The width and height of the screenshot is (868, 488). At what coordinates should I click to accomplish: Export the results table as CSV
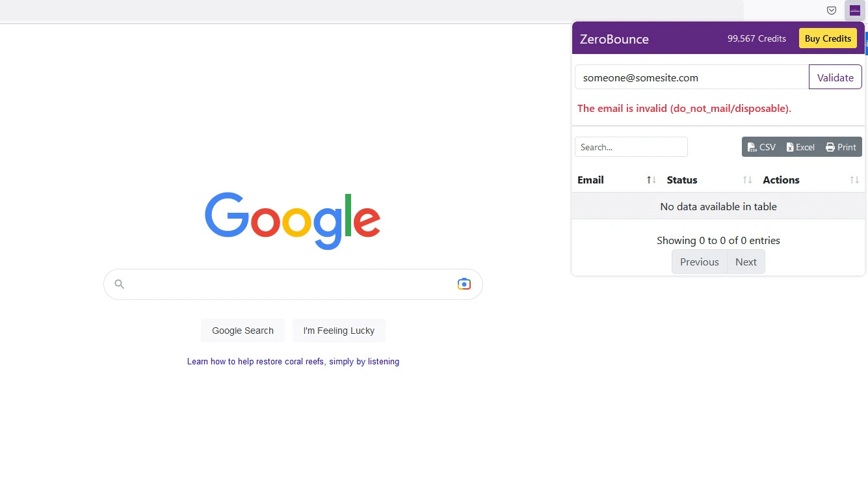click(x=761, y=146)
